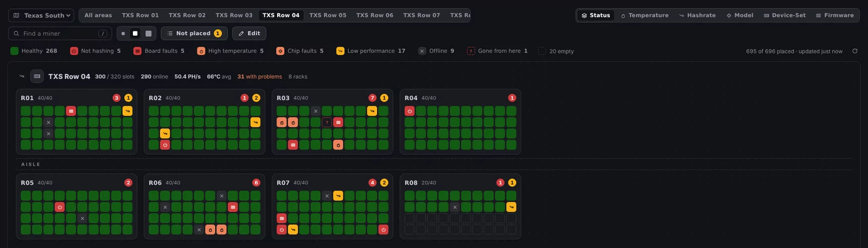
Task: Click the gone-from-here question mark slot in R03
Action: [x=327, y=122]
